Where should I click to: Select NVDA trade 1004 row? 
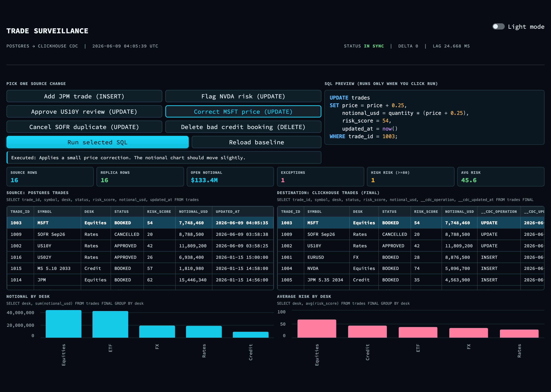pyautogui.click(x=411, y=268)
